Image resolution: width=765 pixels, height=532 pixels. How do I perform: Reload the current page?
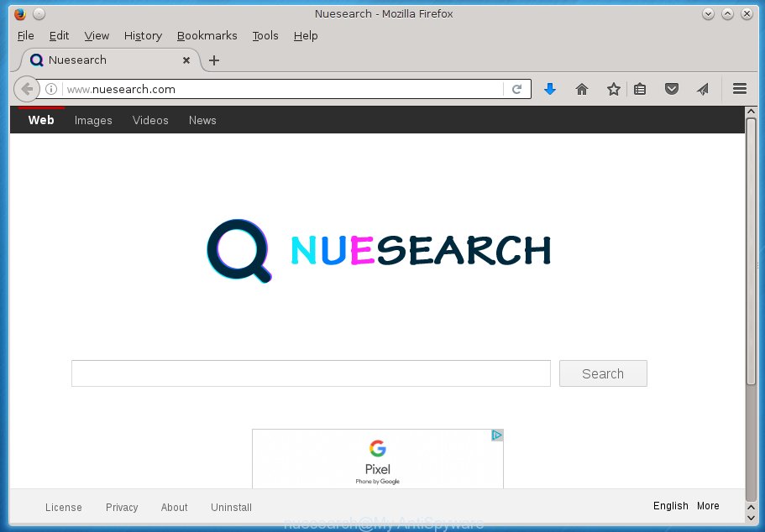click(516, 89)
